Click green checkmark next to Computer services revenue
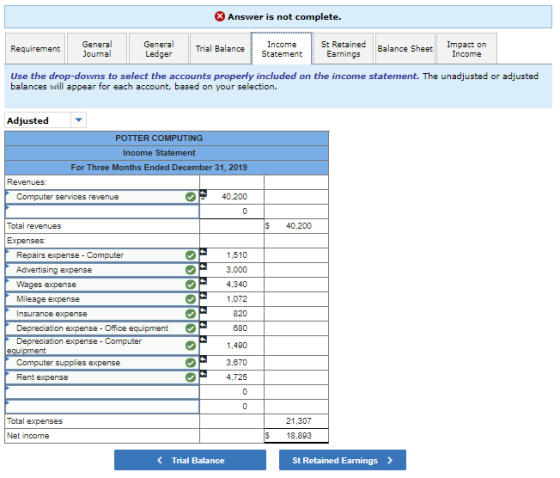The image size is (560, 478). [x=191, y=197]
